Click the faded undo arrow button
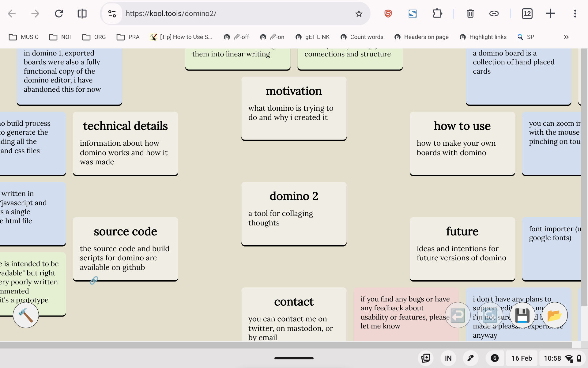Image resolution: width=588 pixels, height=368 pixels. [458, 315]
